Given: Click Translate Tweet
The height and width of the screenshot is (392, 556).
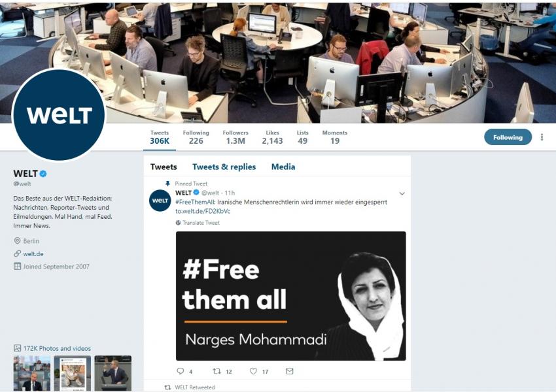Looking at the screenshot, I should [x=201, y=223].
